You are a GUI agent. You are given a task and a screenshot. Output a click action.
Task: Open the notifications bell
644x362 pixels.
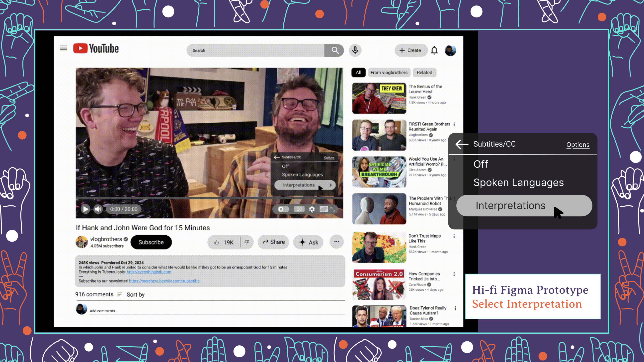434,51
